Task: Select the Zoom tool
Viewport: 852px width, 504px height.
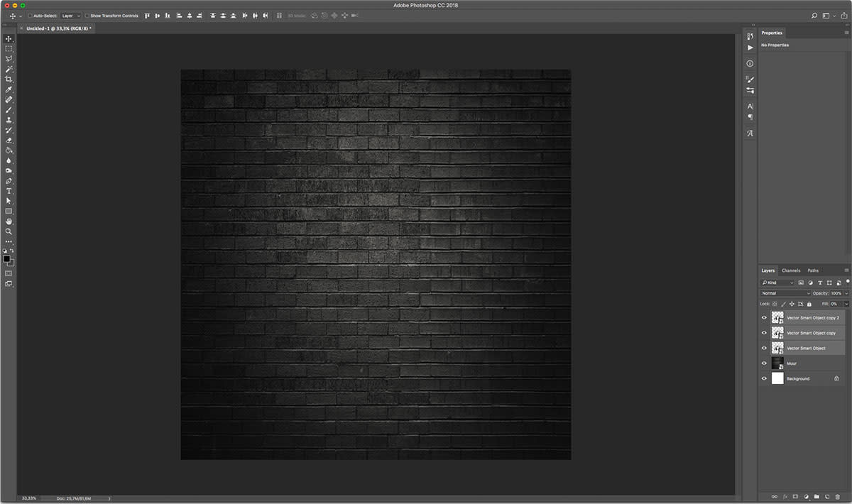Action: click(x=9, y=231)
